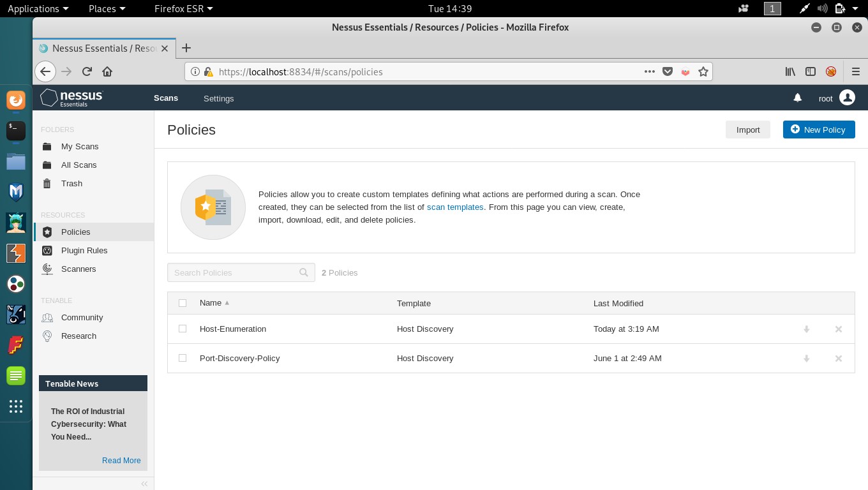
Task: Open the green notes app in the dock
Action: pyautogui.click(x=16, y=376)
